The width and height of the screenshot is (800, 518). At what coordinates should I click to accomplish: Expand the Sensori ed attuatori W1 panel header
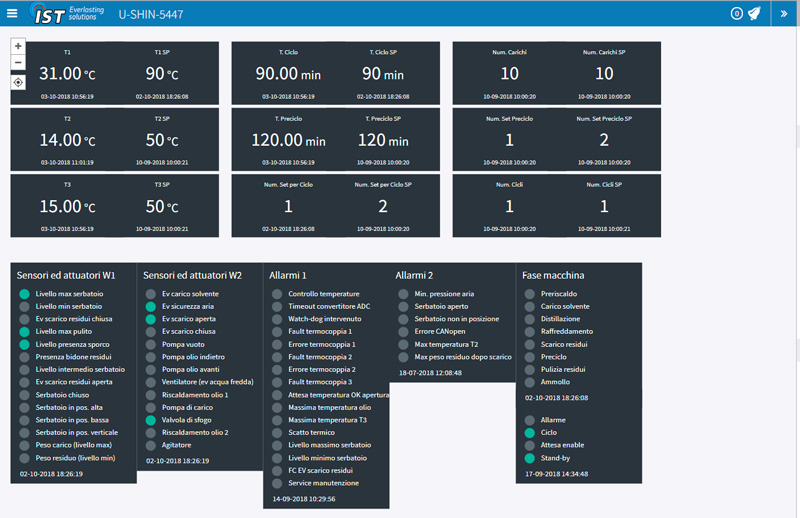[66, 274]
